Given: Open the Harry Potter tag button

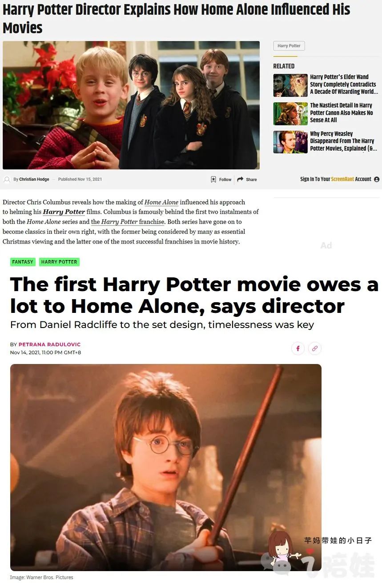Looking at the screenshot, I should point(289,46).
